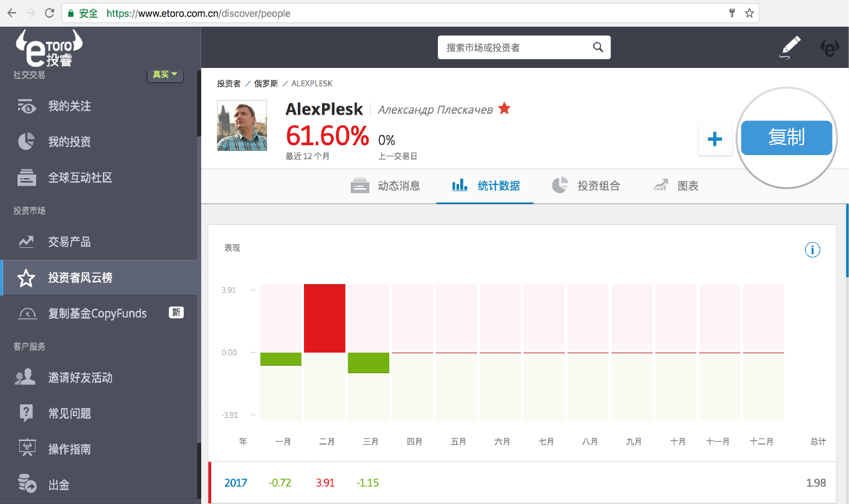Go to 全球互动社区 menu item

pyautogui.click(x=80, y=178)
